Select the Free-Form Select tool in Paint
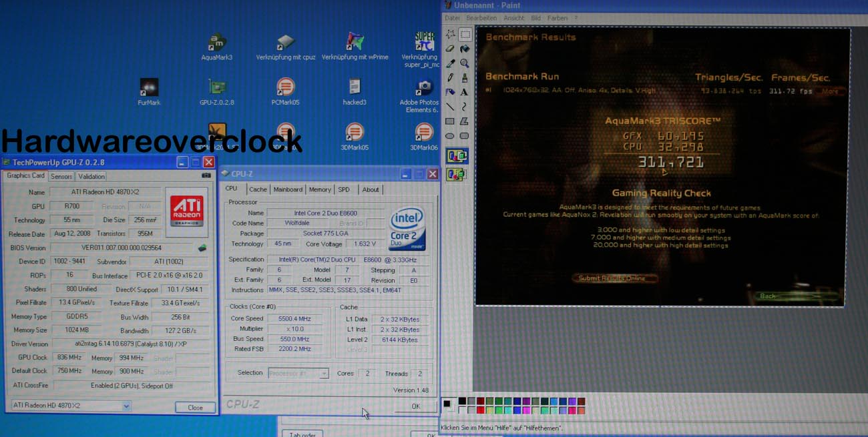Image resolution: width=868 pixels, height=437 pixels. click(x=450, y=34)
